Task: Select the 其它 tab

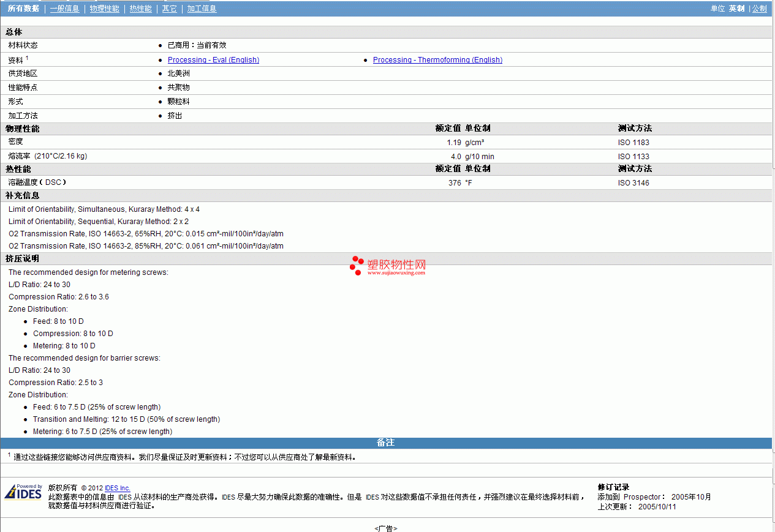Action: [x=169, y=9]
